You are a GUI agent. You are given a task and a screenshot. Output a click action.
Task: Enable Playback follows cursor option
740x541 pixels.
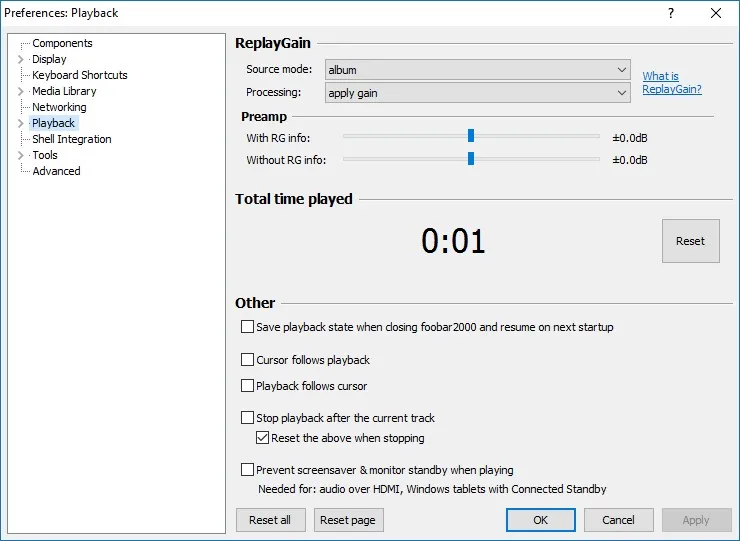tap(247, 386)
